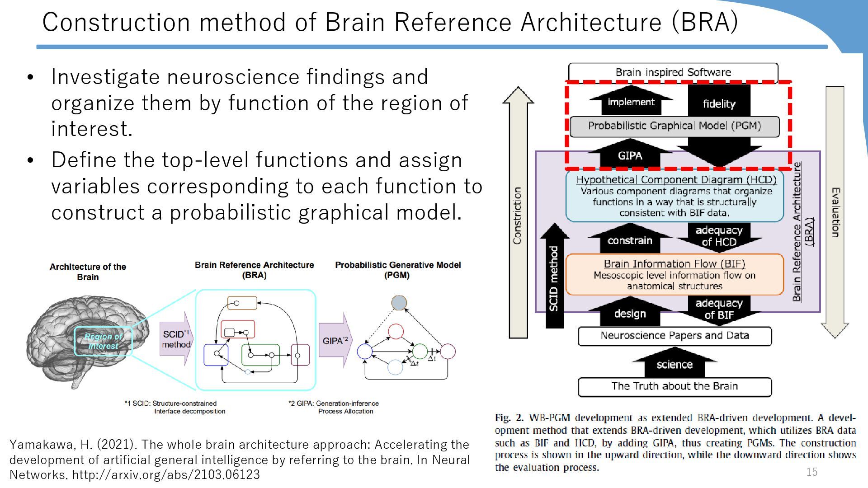This screenshot has width=868, height=488.
Task: Click 'Hypothetical Component Diagram (HCD)' heading
Action: click(676, 180)
